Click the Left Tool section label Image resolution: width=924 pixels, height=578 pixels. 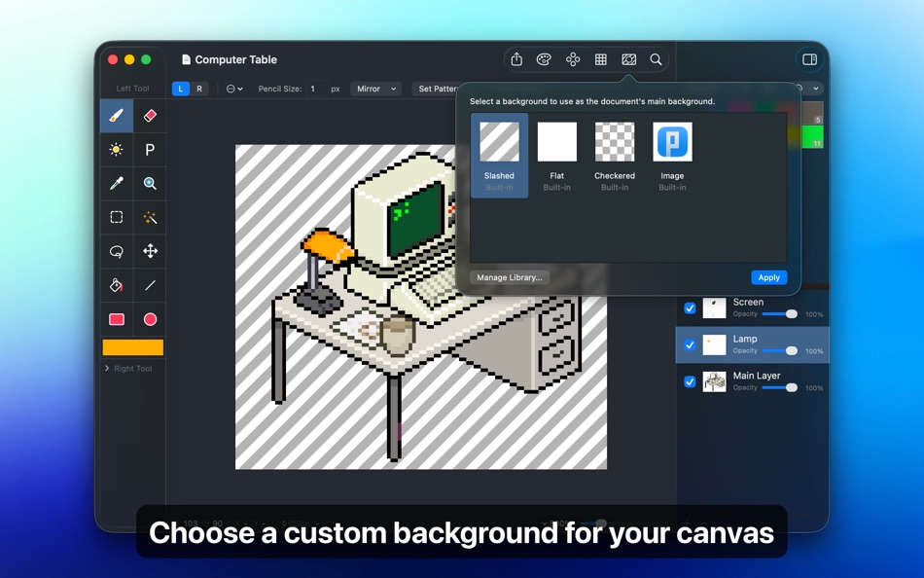(x=132, y=89)
